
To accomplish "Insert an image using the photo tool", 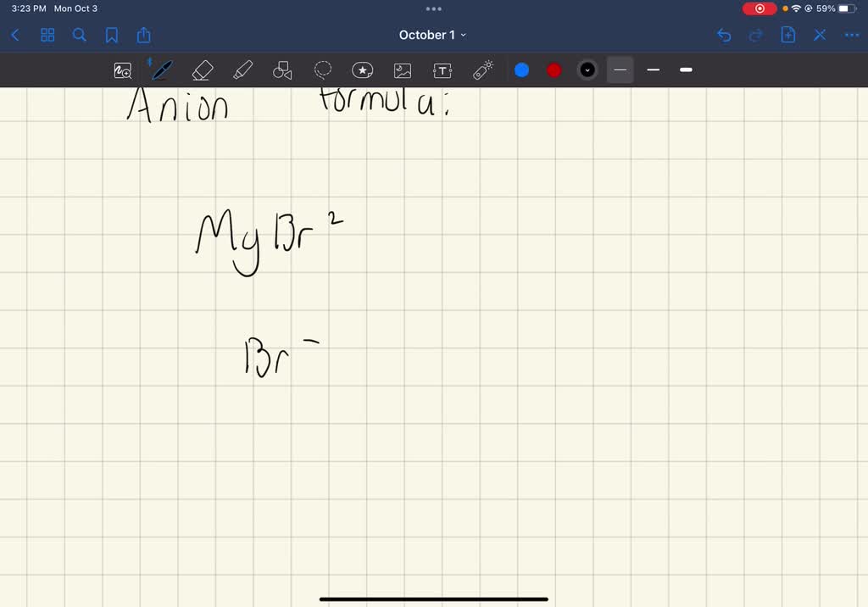I will pyautogui.click(x=402, y=70).
